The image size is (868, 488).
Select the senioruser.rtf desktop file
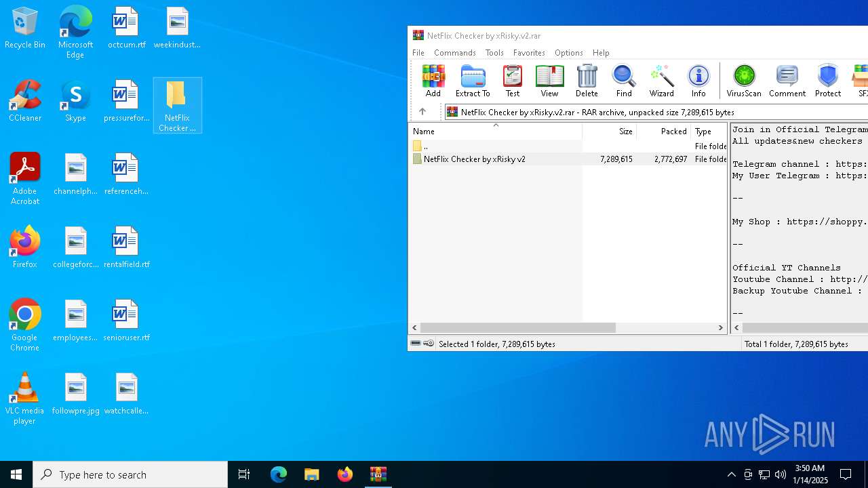pos(126,321)
